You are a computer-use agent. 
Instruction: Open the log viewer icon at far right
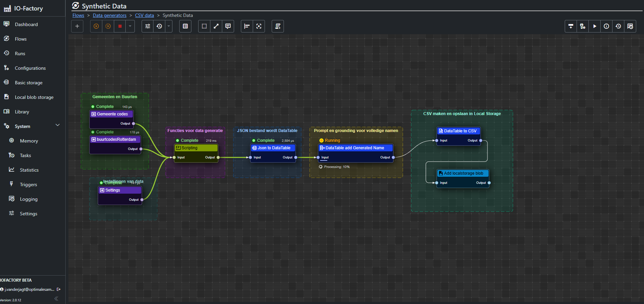[630, 26]
